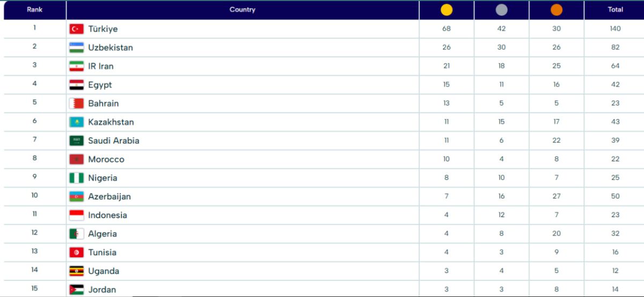The width and height of the screenshot is (644, 297).
Task: Select the Morocco country name
Action: click(106, 159)
